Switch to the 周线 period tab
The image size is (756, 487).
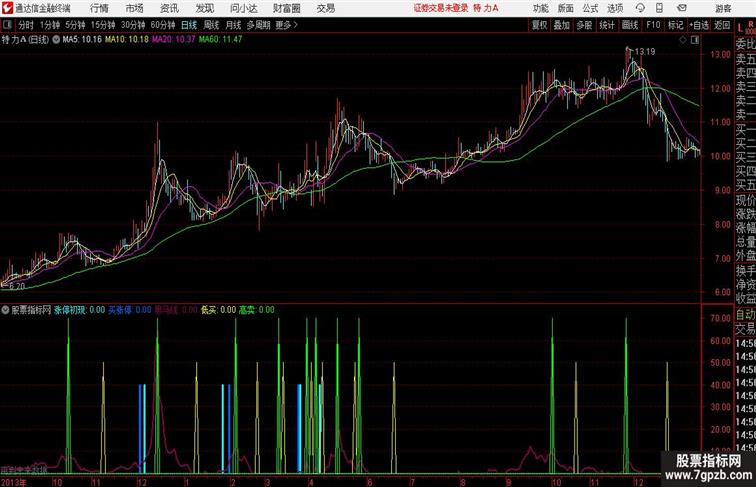[x=211, y=25]
